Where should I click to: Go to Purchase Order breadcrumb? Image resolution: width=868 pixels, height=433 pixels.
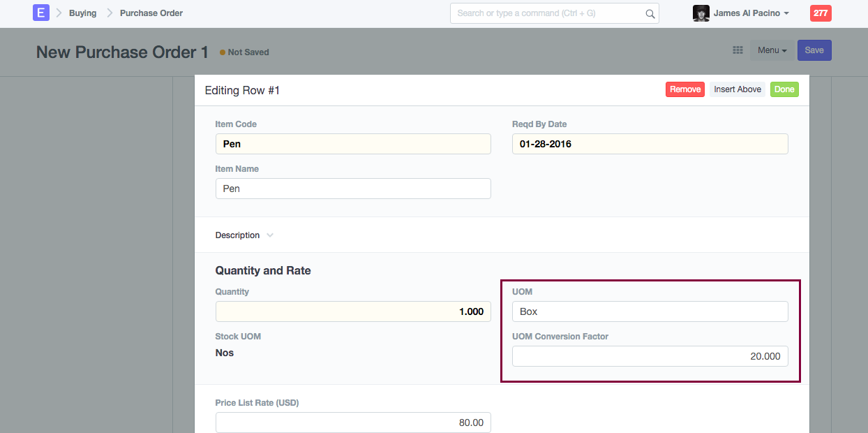[151, 13]
